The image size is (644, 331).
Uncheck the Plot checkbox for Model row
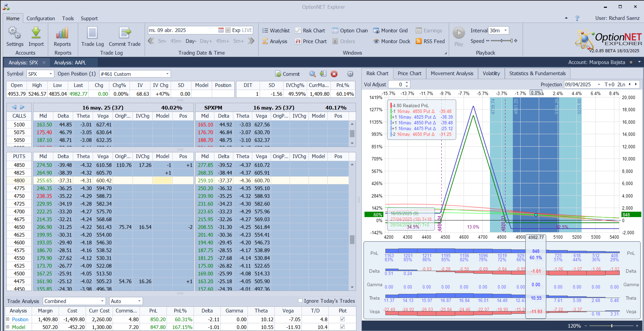pyautogui.click(x=343, y=327)
